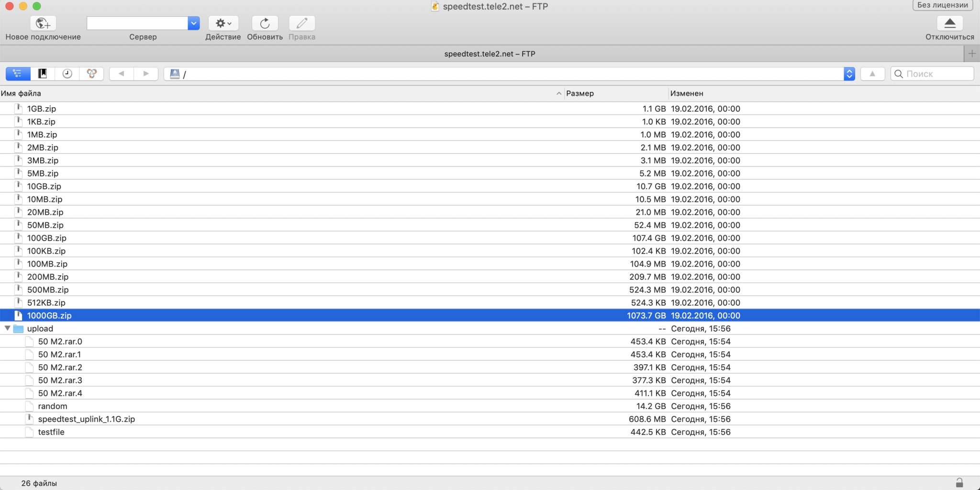The height and width of the screenshot is (490, 980).
Task: Select the 3MB.zip file
Action: [490, 160]
